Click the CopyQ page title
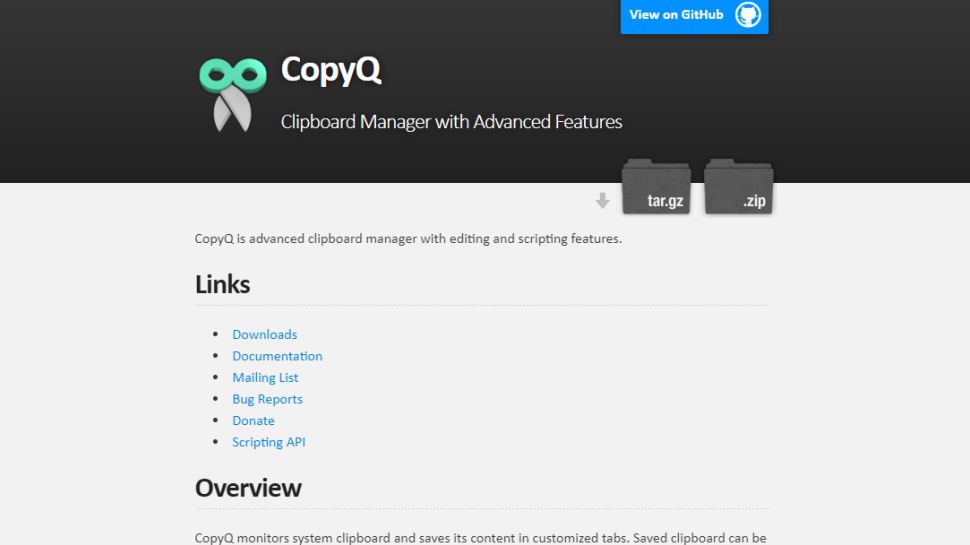This screenshot has width=970, height=545. click(331, 69)
